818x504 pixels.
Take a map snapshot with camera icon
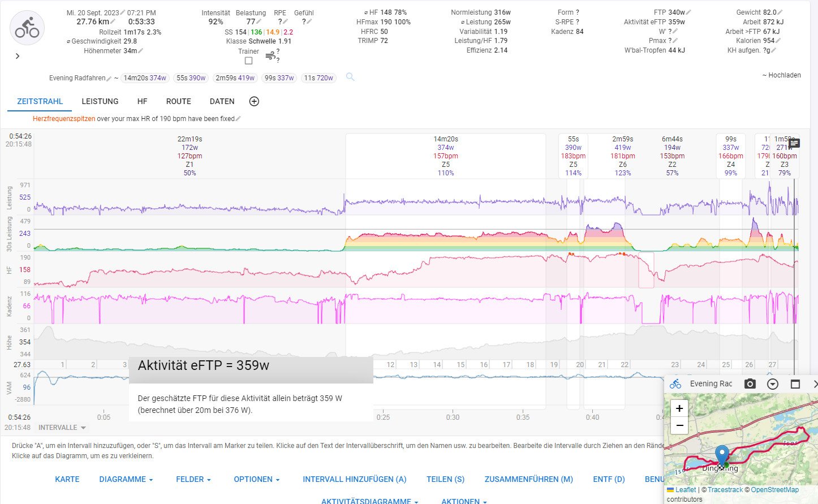pos(750,384)
